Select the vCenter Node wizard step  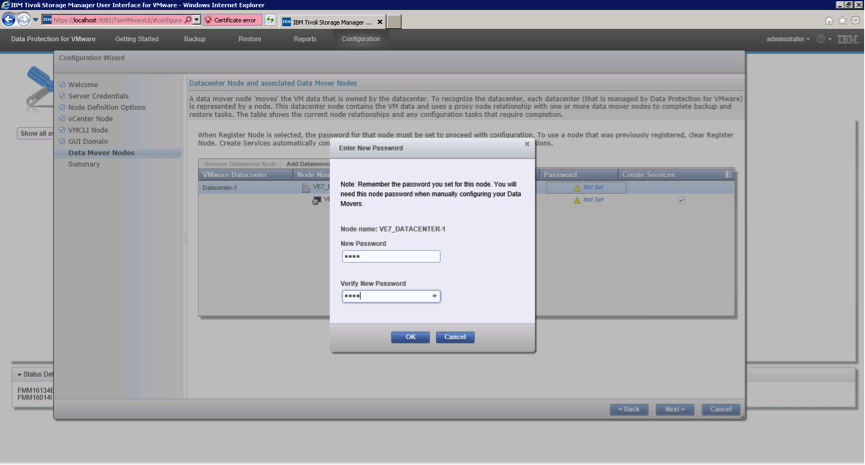pos(90,119)
